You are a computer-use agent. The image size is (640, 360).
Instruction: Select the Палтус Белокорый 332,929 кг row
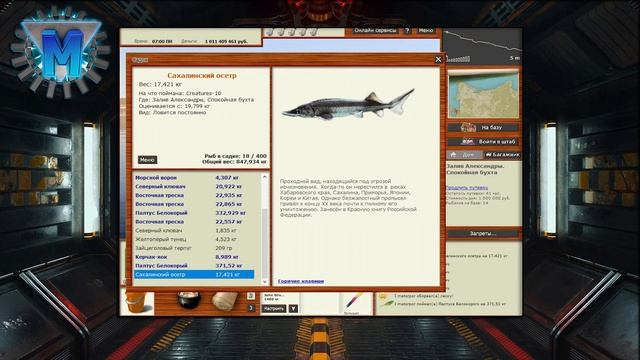pyautogui.click(x=195, y=213)
